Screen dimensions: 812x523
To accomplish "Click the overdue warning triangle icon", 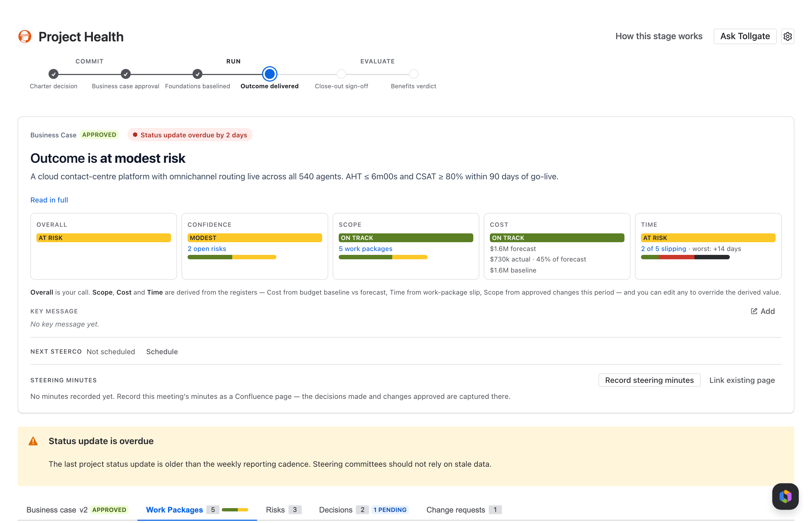I will tap(33, 441).
